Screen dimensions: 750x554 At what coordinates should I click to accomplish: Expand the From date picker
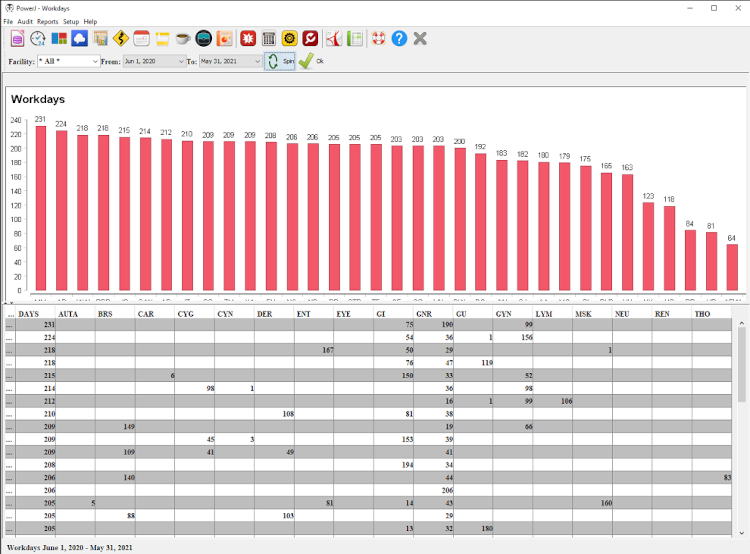pyautogui.click(x=181, y=61)
